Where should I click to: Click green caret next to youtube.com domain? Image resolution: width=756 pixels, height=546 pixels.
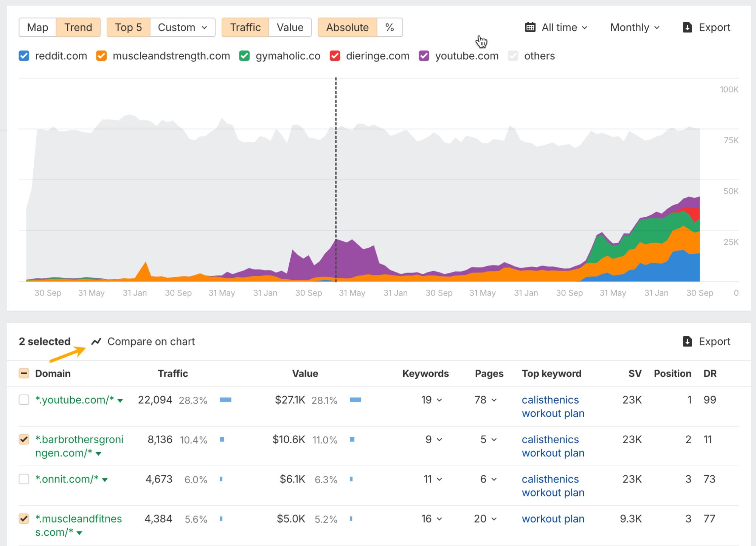point(120,401)
